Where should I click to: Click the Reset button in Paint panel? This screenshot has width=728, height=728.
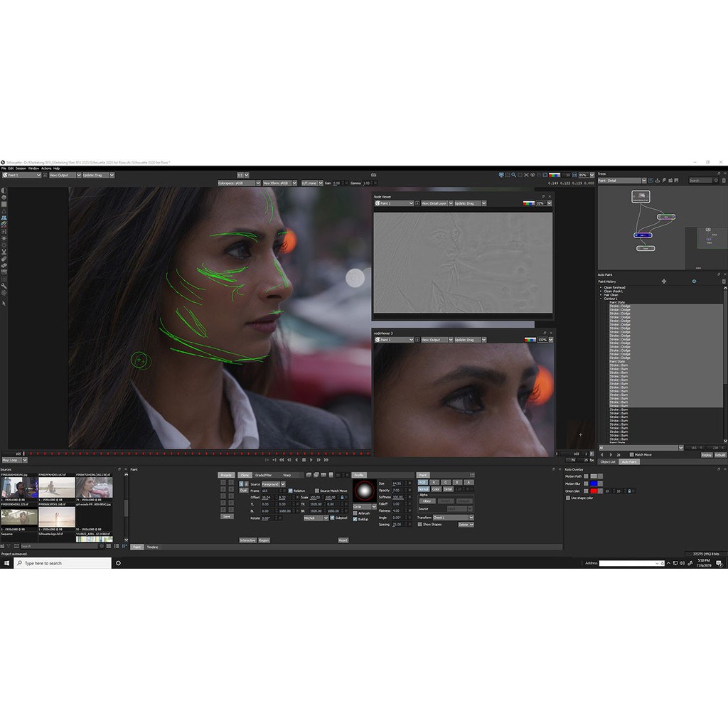(x=343, y=540)
